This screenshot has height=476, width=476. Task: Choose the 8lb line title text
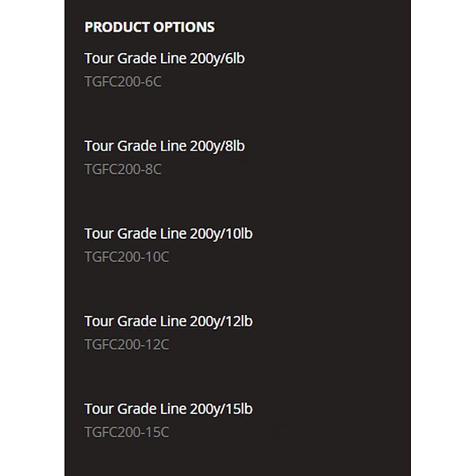164,146
